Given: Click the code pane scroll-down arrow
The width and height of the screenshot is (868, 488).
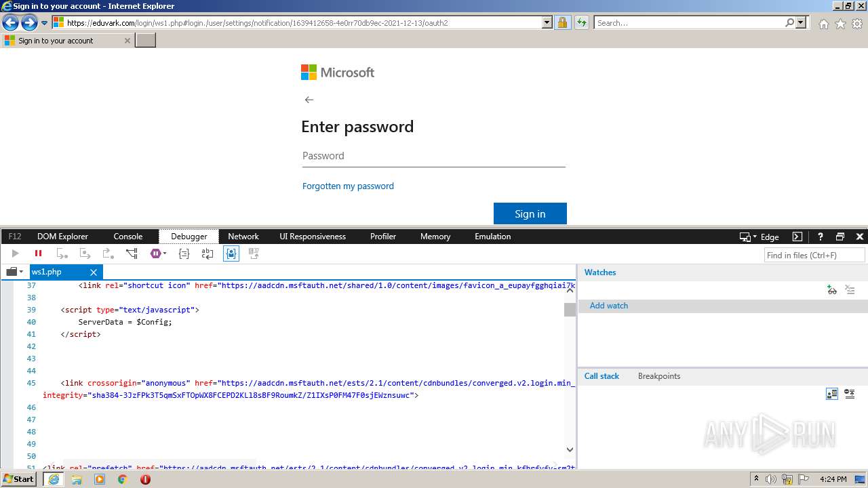Looking at the screenshot, I should tap(570, 449).
